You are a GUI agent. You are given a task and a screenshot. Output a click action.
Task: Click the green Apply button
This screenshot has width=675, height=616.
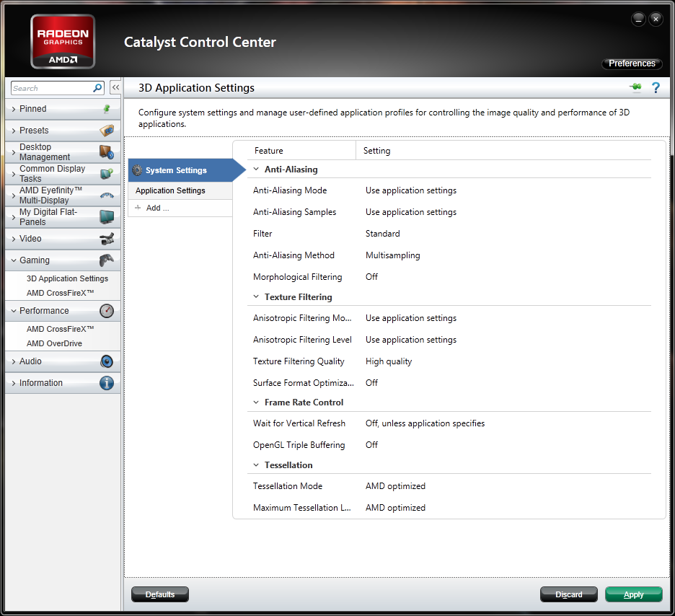tap(633, 594)
